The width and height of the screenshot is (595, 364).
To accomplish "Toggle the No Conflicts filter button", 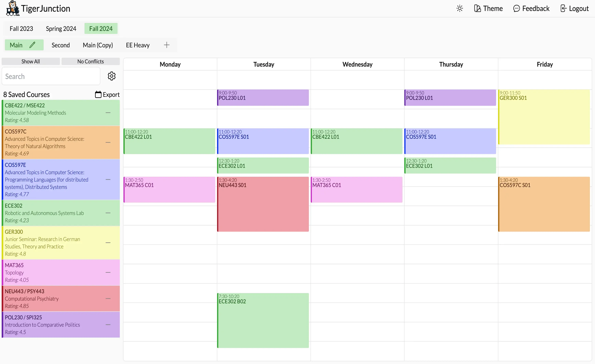I will [90, 62].
